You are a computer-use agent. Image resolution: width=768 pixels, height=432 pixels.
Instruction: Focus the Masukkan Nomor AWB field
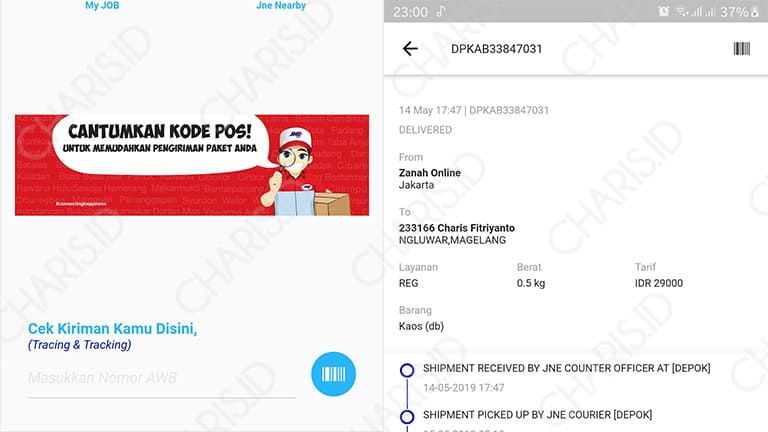pyautogui.click(x=162, y=378)
